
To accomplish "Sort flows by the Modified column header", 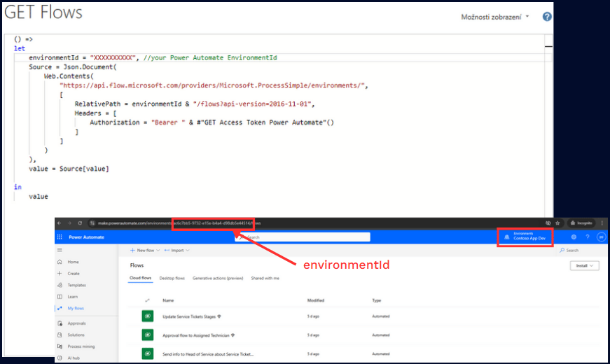I will coord(315,300).
